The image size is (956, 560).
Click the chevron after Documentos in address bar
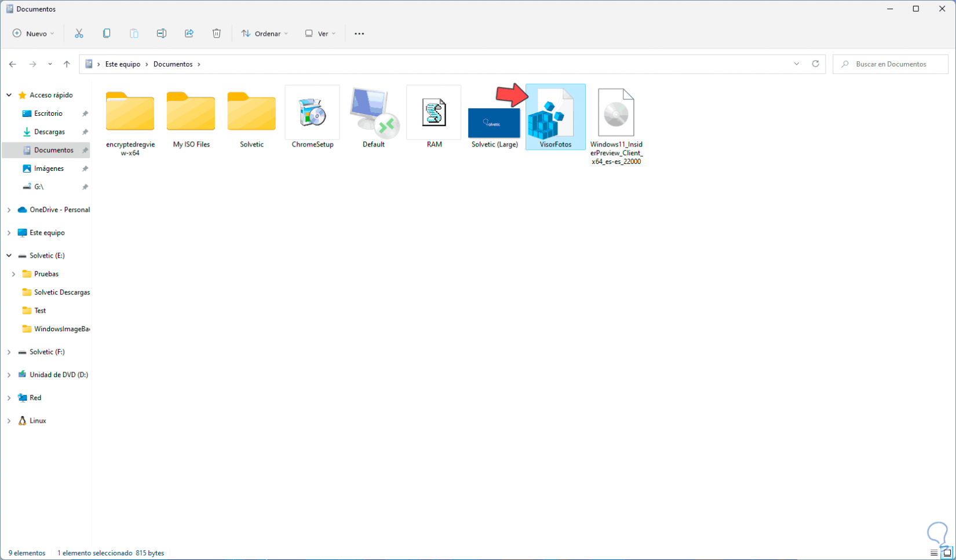tap(199, 64)
